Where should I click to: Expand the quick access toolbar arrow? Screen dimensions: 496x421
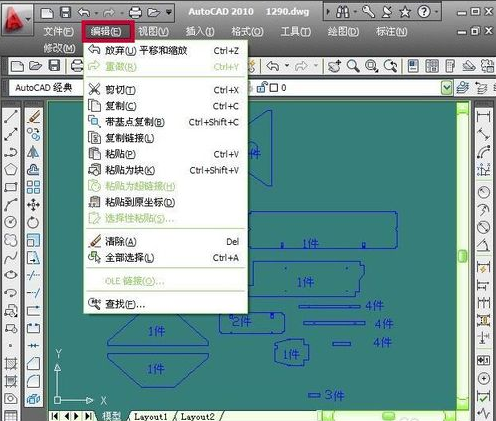169,12
